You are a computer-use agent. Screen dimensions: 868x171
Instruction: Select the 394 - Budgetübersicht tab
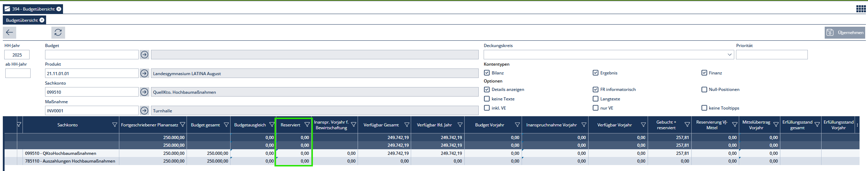30,9
